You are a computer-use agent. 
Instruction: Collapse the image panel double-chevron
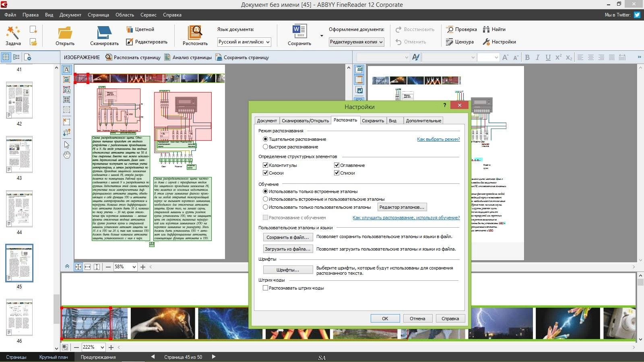[67, 267]
